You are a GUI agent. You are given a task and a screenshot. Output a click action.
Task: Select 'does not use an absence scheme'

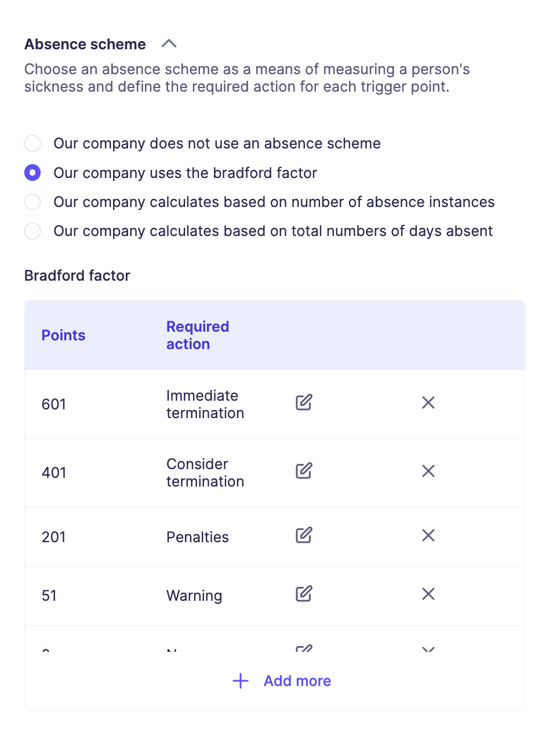[33, 143]
